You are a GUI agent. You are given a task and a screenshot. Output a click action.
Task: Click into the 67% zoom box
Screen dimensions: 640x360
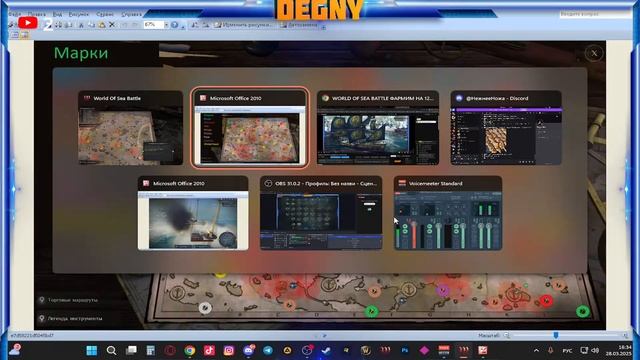click(153, 25)
